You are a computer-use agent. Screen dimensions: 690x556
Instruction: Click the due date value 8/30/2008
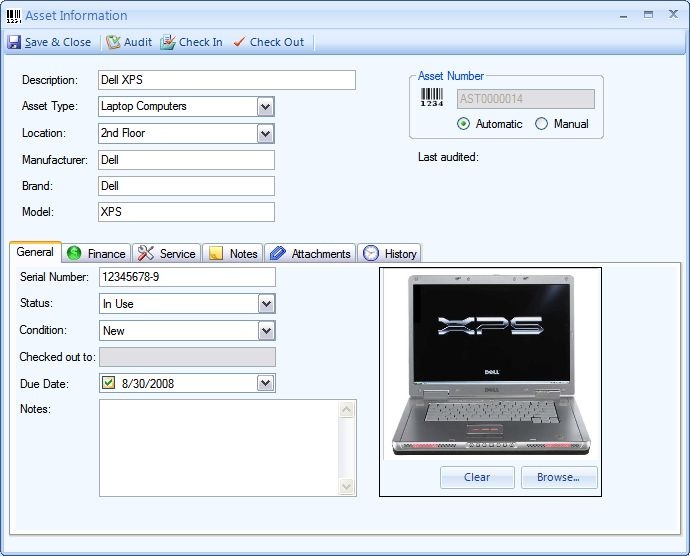click(148, 384)
